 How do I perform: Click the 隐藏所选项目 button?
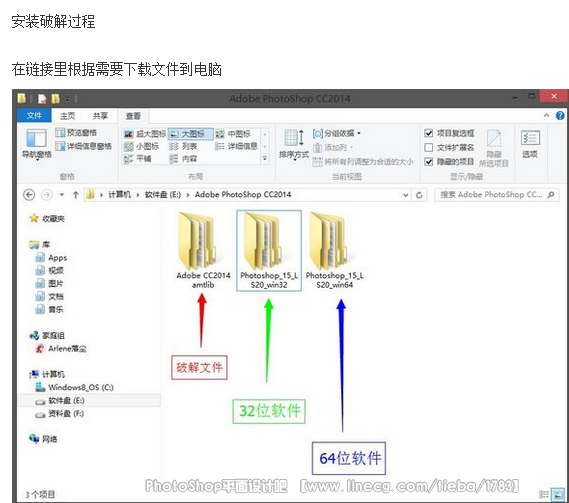[494, 148]
